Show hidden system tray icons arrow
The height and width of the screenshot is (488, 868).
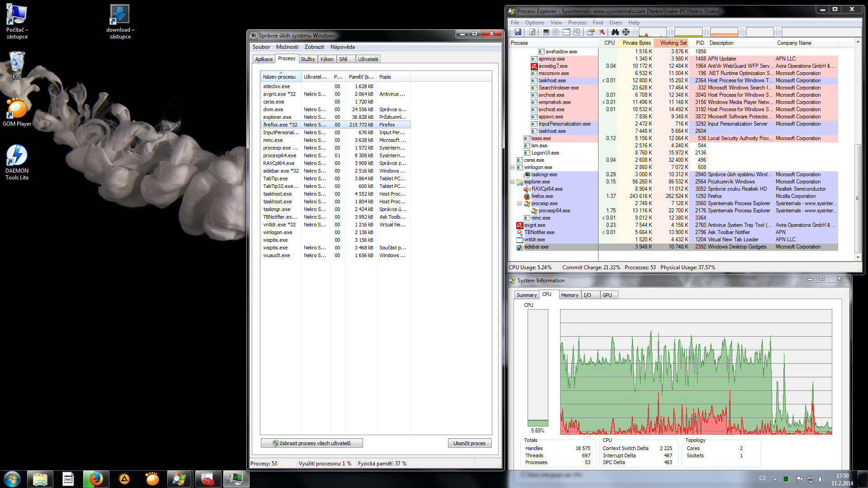775,479
